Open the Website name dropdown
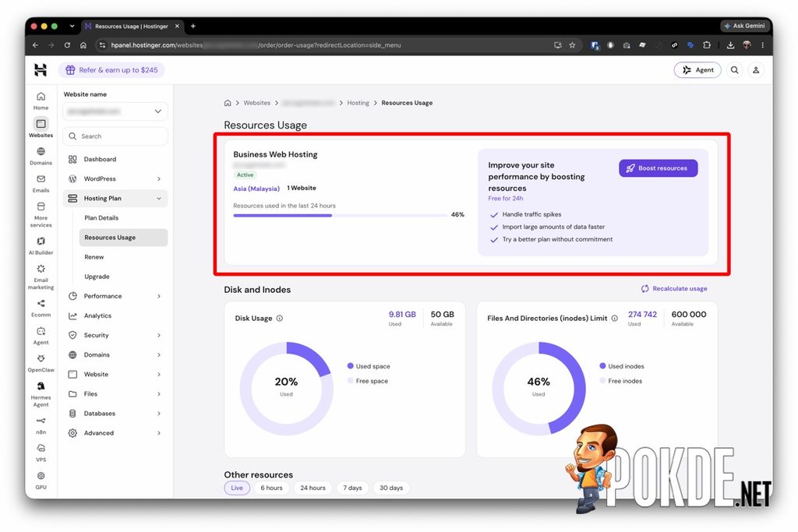The height and width of the screenshot is (532, 798). point(115,111)
